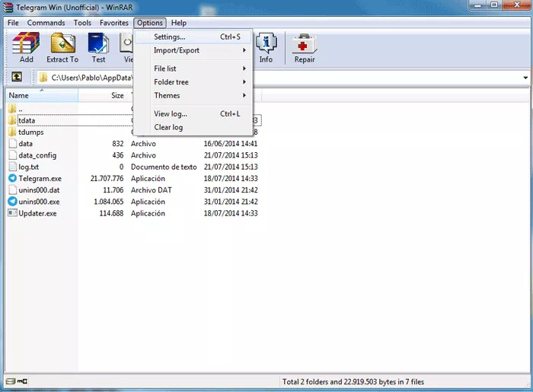Screen dimensions: 533x392
Task: Open the File menu
Action: point(13,23)
